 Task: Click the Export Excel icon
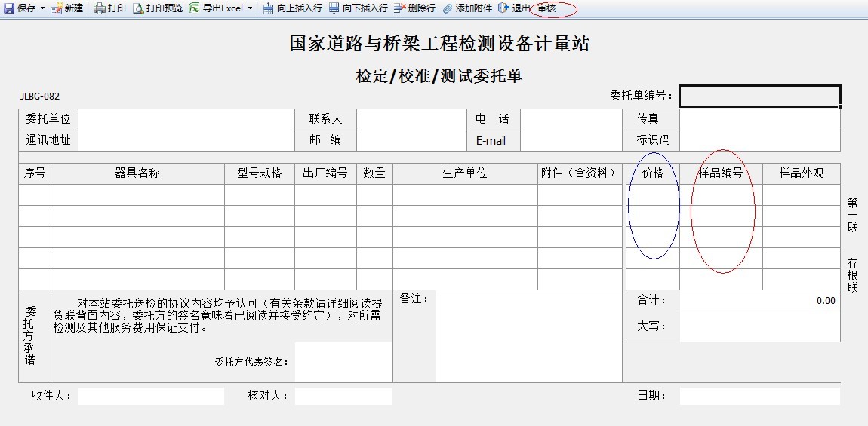(194, 8)
